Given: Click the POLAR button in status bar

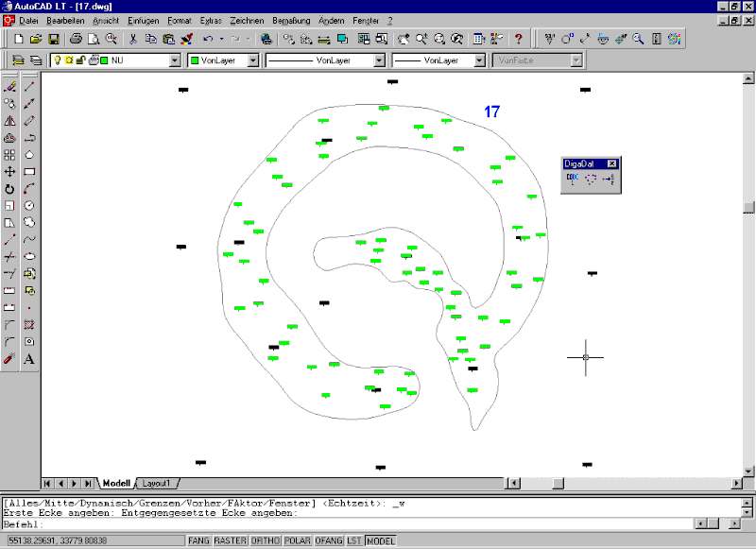Looking at the screenshot, I should (x=298, y=541).
